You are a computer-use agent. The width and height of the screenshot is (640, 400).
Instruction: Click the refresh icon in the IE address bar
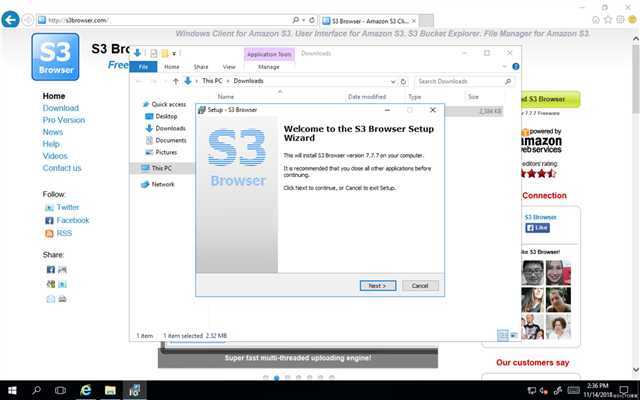pos(312,20)
